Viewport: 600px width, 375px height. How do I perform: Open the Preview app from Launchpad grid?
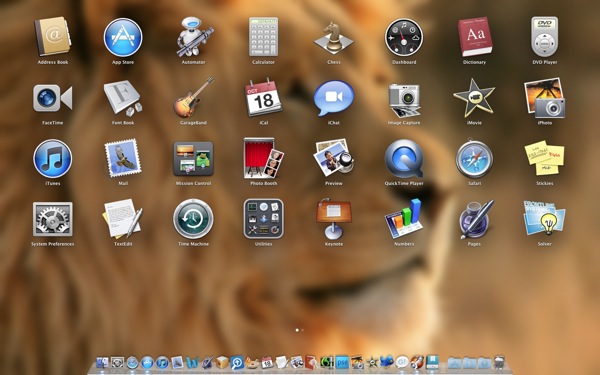pyautogui.click(x=334, y=158)
